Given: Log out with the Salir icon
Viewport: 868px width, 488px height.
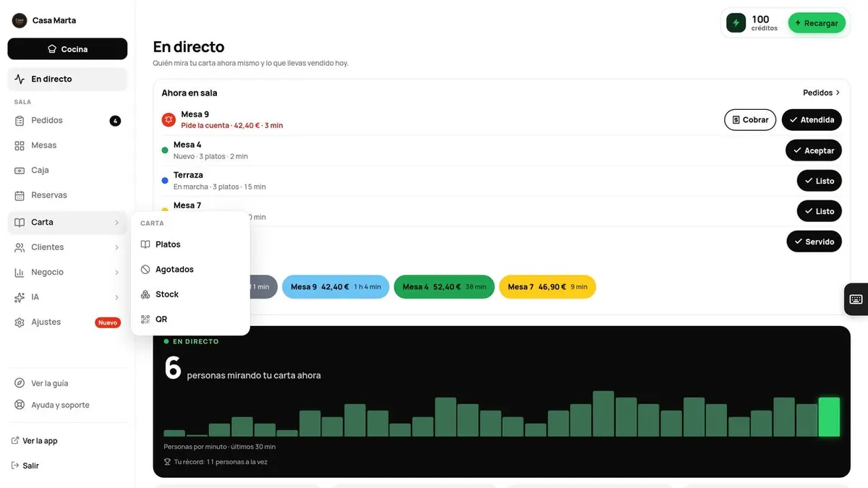Looking at the screenshot, I should (15, 466).
